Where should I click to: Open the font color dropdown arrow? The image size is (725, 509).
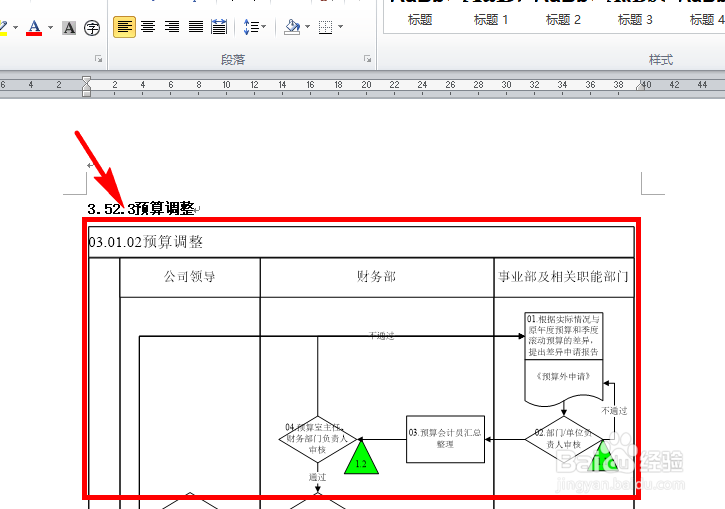point(50,28)
